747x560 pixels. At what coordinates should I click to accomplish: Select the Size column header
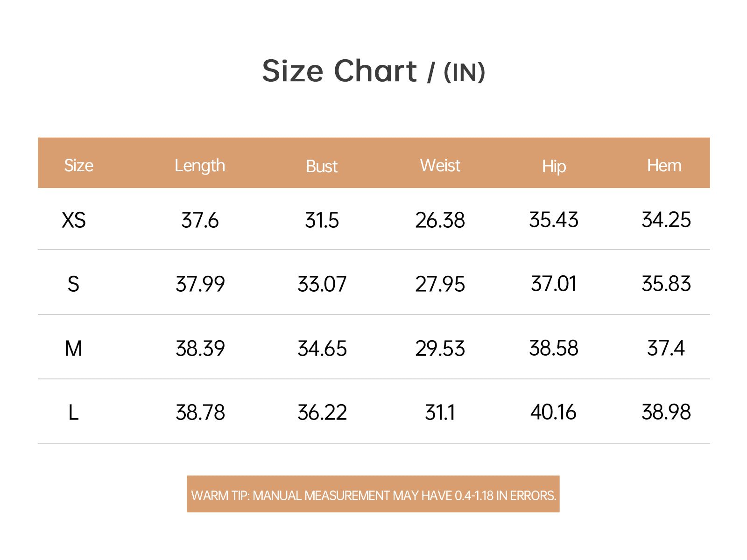point(78,166)
